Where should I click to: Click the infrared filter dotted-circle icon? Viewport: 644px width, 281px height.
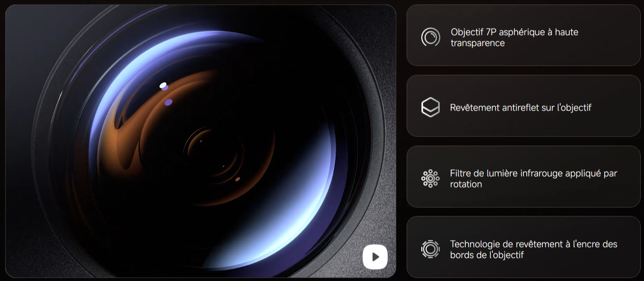[x=430, y=179]
